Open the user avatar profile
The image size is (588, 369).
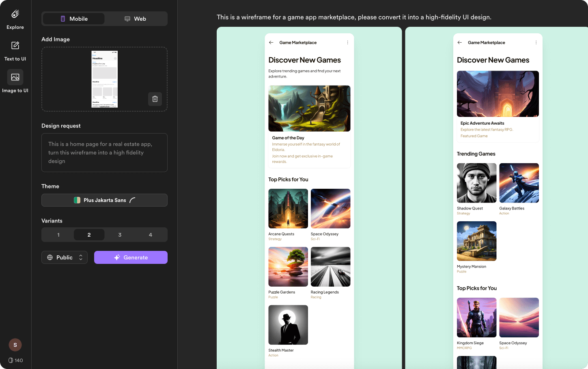coord(15,345)
